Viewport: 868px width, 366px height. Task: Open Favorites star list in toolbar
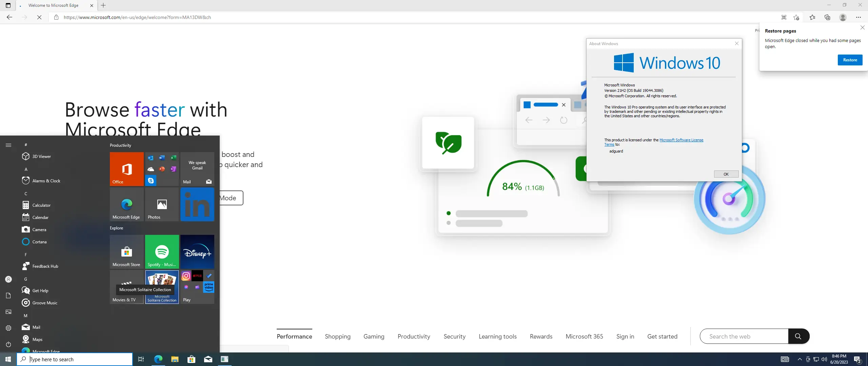coord(812,17)
